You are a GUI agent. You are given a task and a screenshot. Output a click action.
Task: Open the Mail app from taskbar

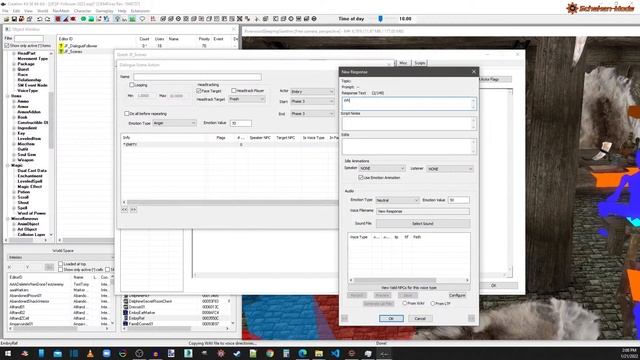58,353
